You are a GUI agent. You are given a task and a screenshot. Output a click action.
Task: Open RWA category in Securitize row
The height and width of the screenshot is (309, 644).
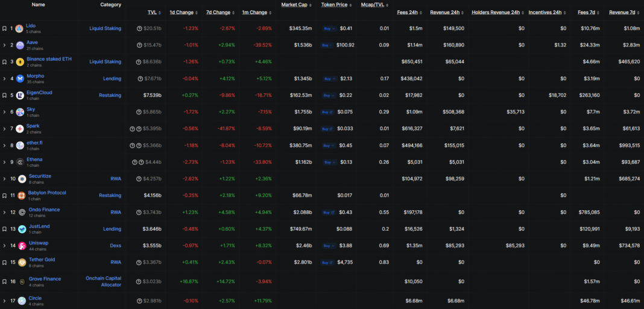tap(116, 179)
